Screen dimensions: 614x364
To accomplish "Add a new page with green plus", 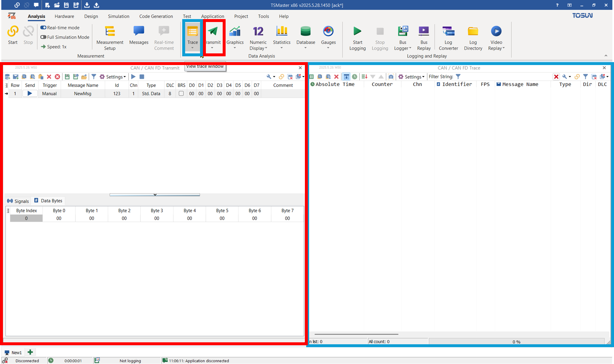I will 30,352.
